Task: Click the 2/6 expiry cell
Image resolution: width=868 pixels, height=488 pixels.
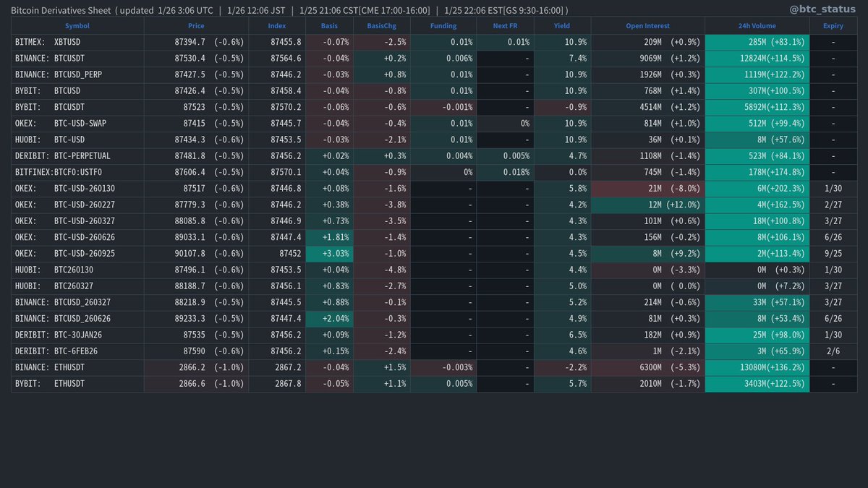Action: [833, 350]
